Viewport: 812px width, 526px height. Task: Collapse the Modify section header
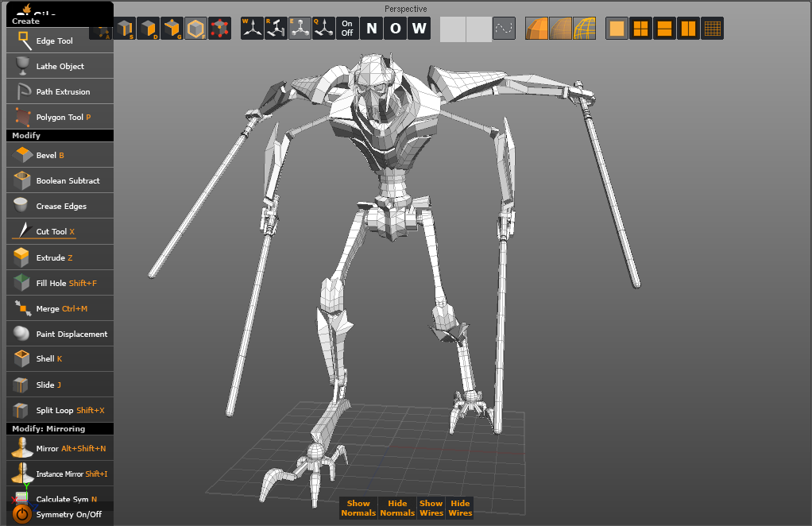pyautogui.click(x=60, y=135)
